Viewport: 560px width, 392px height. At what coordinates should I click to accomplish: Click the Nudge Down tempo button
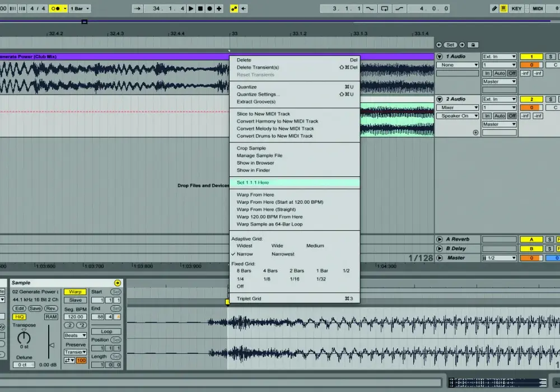pos(12,8)
